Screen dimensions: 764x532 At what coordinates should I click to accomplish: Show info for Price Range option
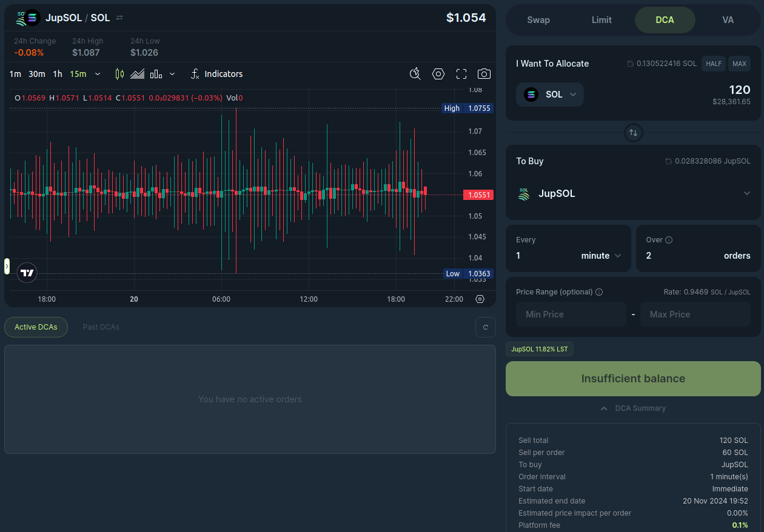click(599, 292)
